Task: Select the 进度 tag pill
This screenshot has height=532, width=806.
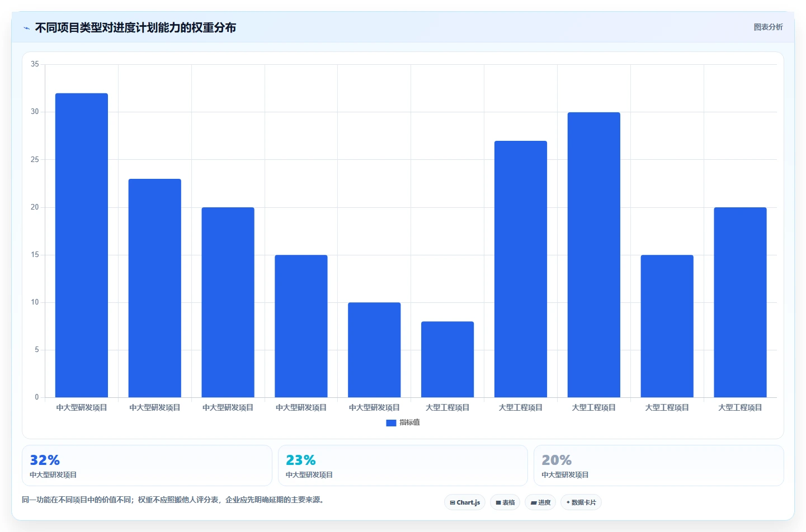Action: click(x=540, y=502)
